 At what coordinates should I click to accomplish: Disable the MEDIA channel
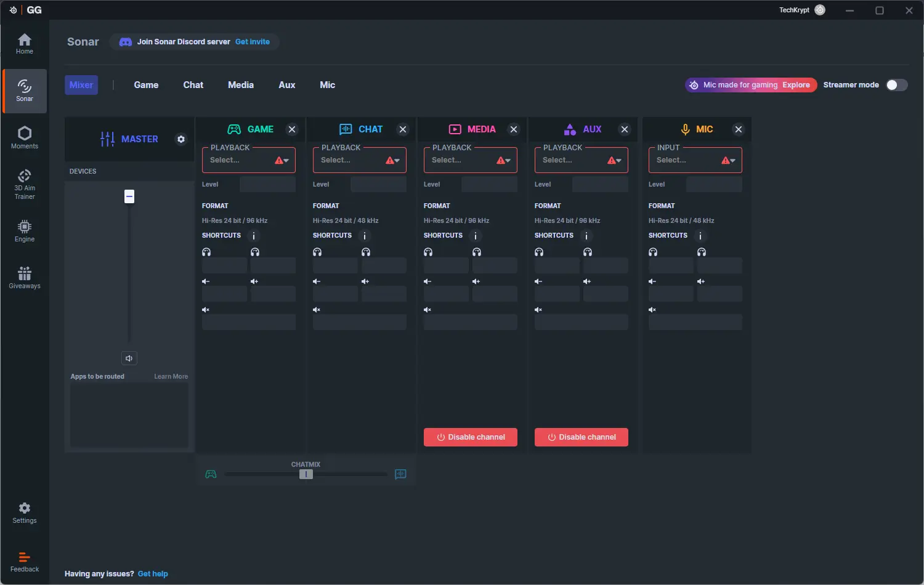[471, 437]
